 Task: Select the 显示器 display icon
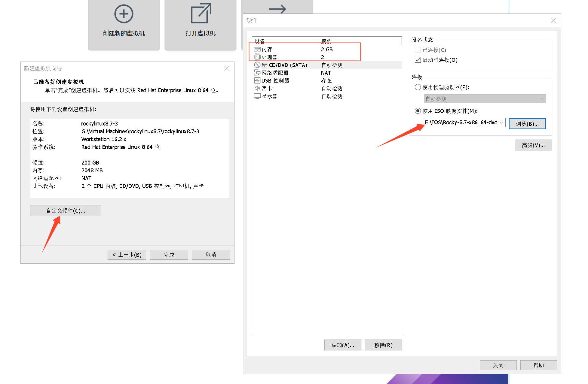257,96
